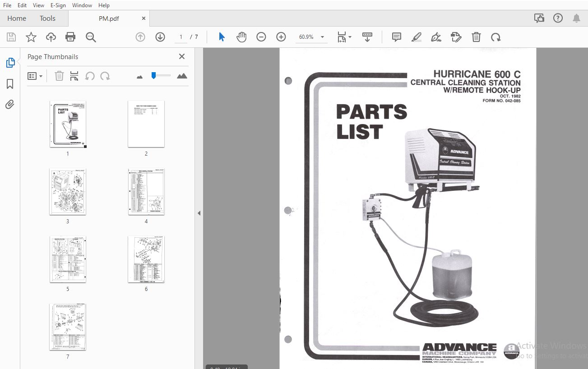Switch to the Tools tab

pyautogui.click(x=47, y=18)
